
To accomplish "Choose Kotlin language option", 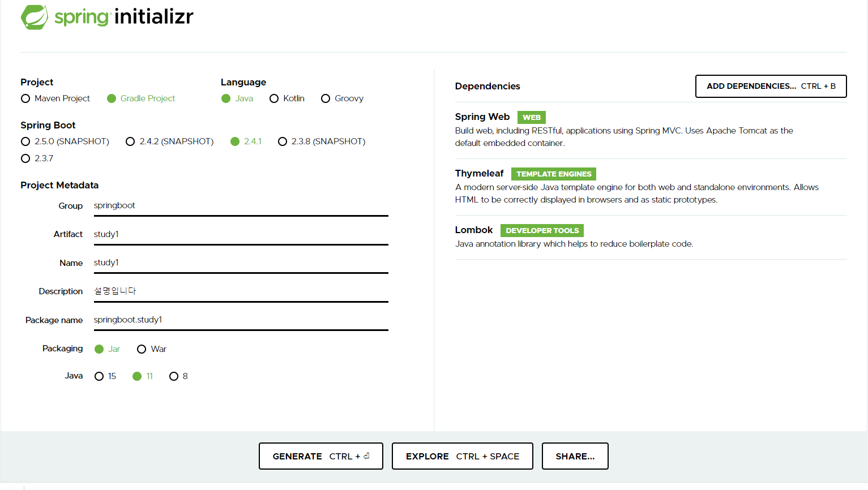I will [287, 98].
